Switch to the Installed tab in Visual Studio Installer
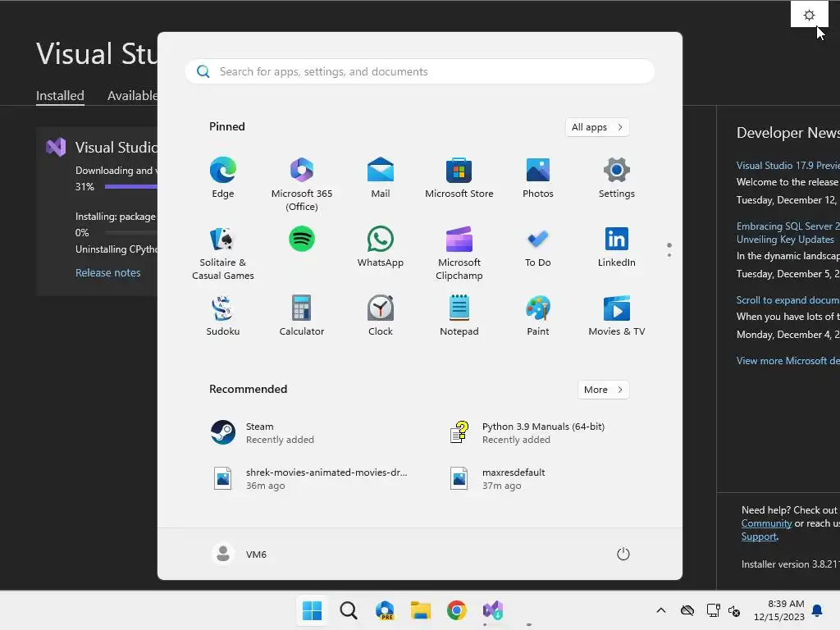This screenshot has height=630, width=840. point(60,95)
